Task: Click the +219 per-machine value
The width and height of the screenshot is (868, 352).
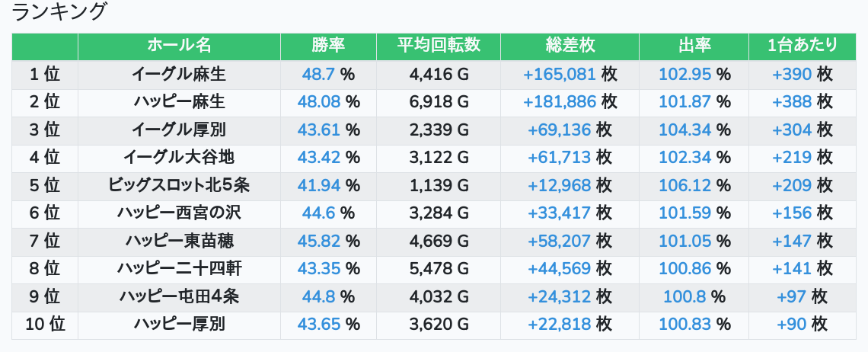Action: 792,157
